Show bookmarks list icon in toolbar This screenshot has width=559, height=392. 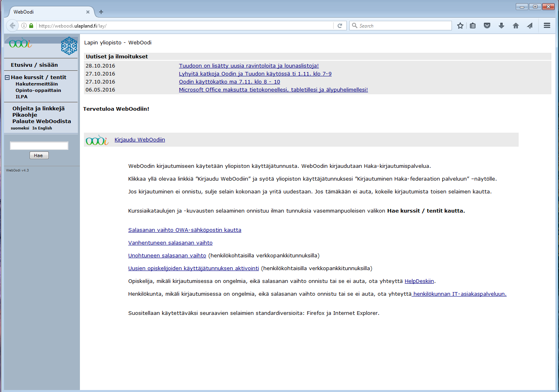pyautogui.click(x=473, y=26)
